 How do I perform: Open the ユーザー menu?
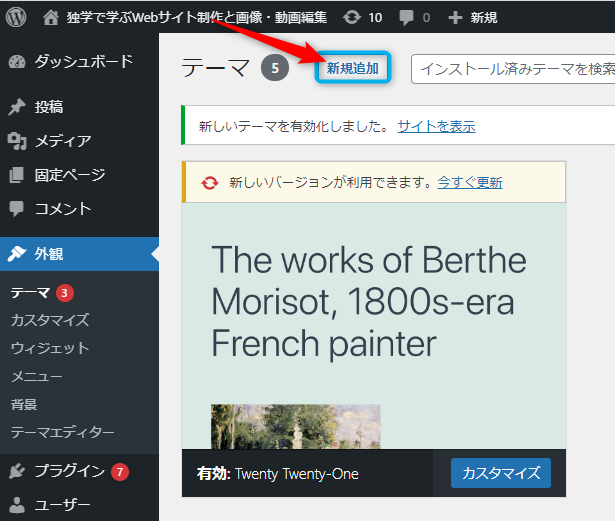(62, 505)
